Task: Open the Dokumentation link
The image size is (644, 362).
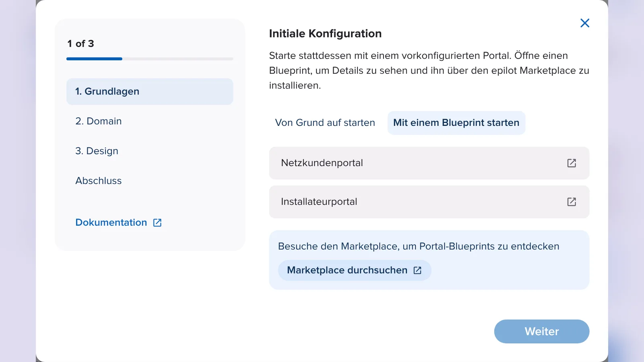Action: [x=118, y=222]
